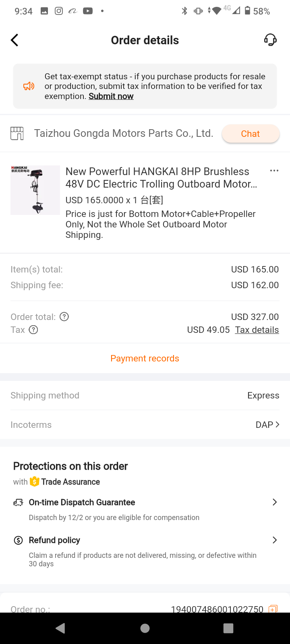Tap the Tax question mark icon
This screenshot has width=290, height=644.
34,330
